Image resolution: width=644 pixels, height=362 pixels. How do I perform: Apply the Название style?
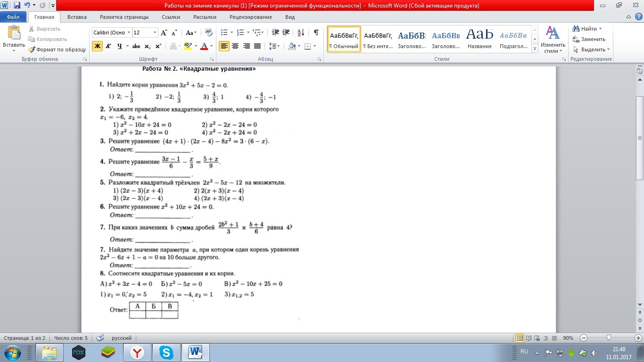click(479, 39)
